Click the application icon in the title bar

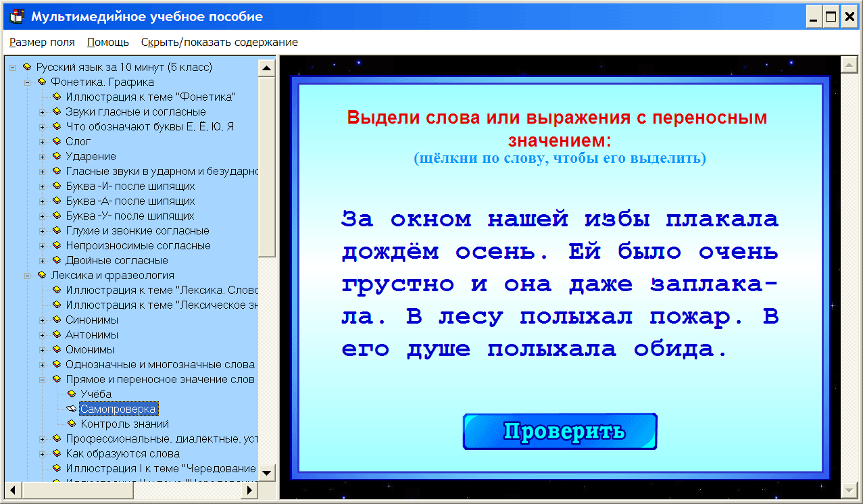tap(16, 16)
